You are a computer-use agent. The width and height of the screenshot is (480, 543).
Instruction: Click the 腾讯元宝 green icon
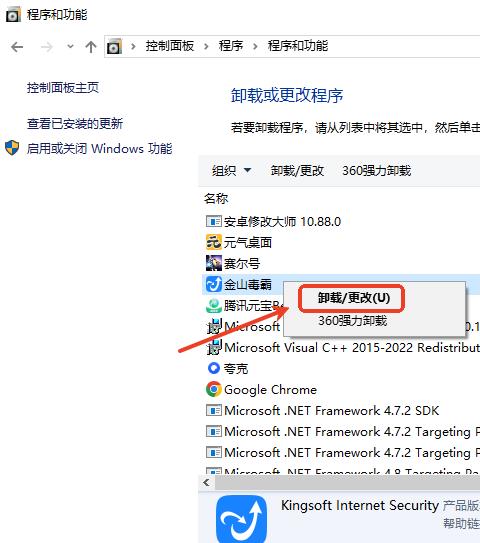pos(214,305)
